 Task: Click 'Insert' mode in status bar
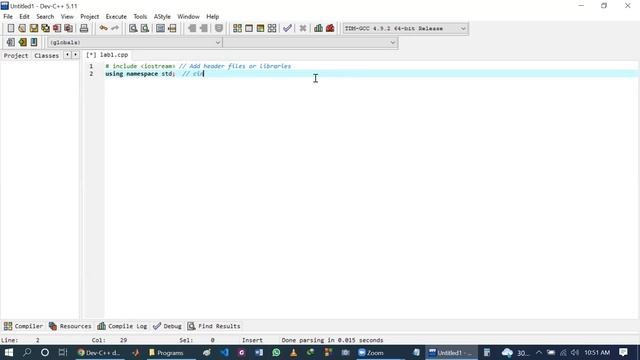[x=252, y=340]
